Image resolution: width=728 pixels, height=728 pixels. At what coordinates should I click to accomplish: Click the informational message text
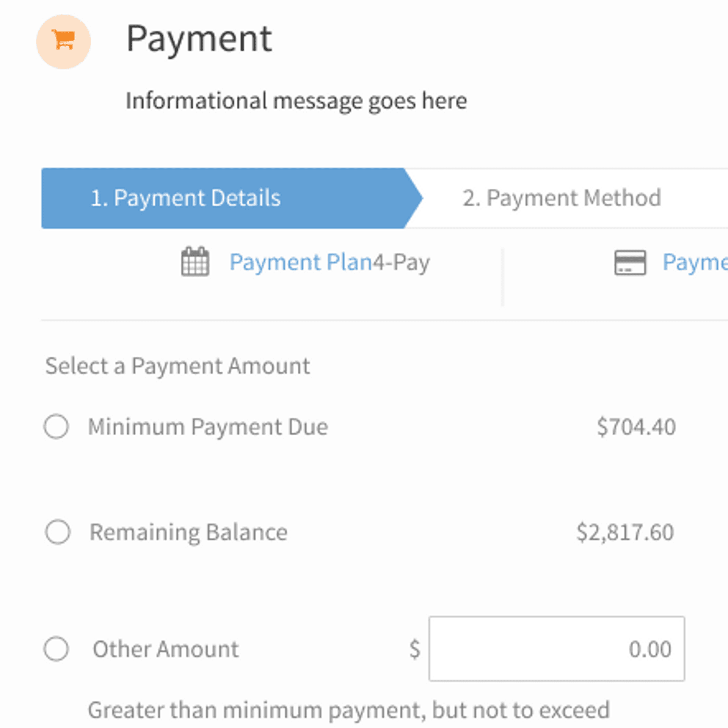(296, 101)
